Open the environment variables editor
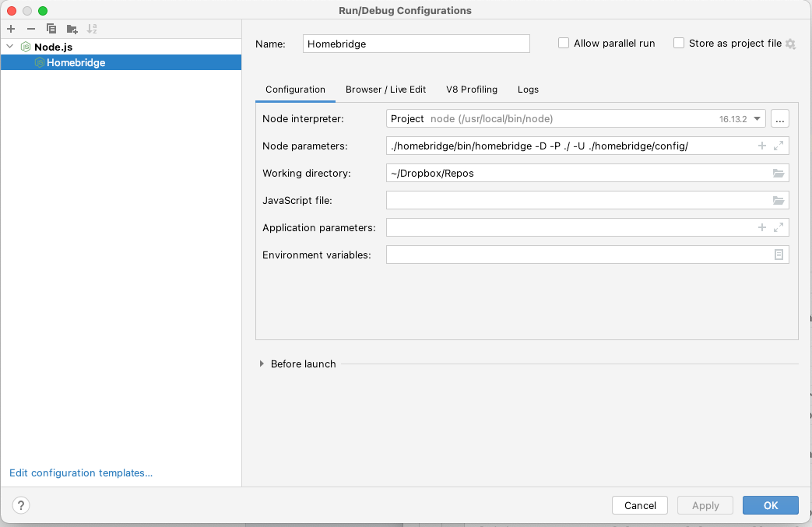The height and width of the screenshot is (527, 812). [x=778, y=255]
